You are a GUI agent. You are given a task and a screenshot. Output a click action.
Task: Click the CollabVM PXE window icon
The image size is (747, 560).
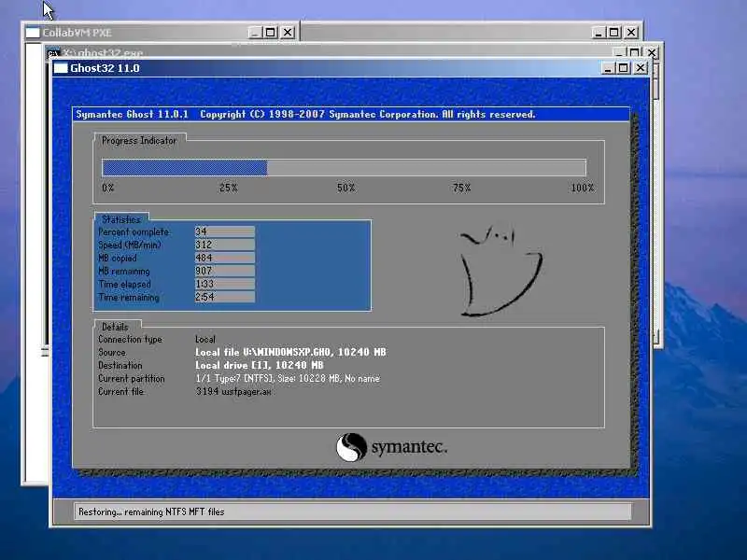33,33
